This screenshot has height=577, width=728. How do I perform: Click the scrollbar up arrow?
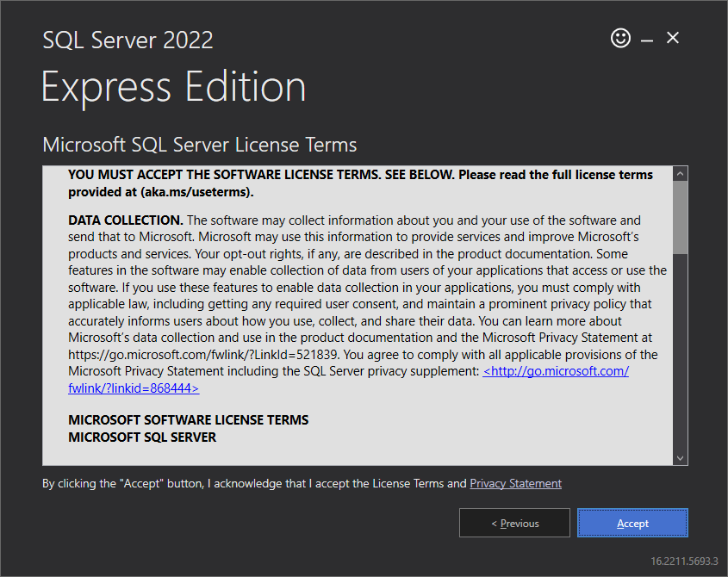coord(681,172)
